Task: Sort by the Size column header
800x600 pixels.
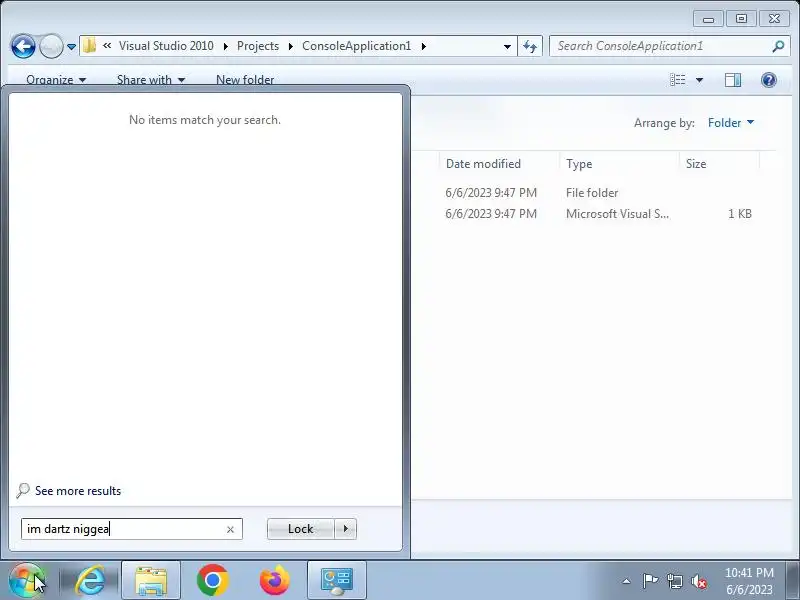Action: pos(696,164)
